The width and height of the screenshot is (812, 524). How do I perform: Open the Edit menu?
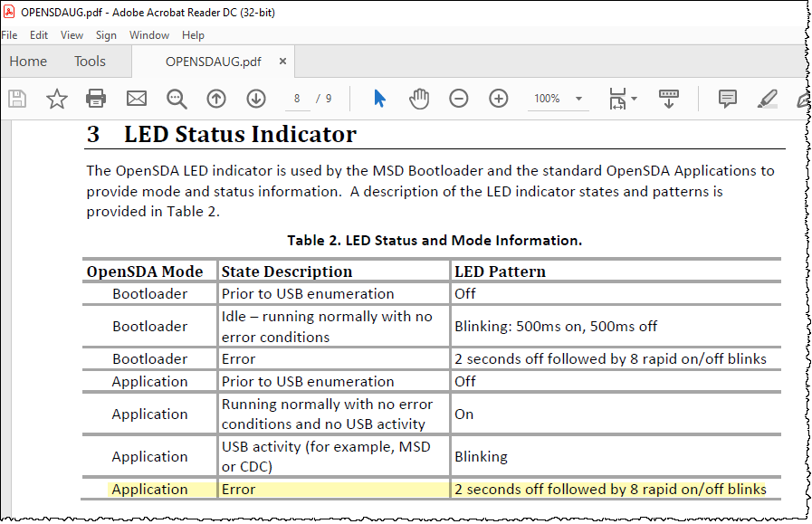click(x=39, y=35)
